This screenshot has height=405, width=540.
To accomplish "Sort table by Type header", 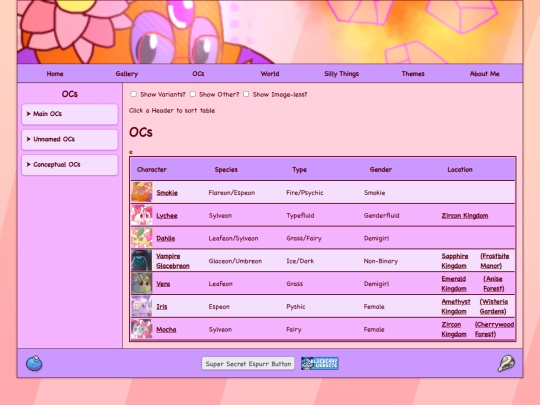I will tap(299, 169).
